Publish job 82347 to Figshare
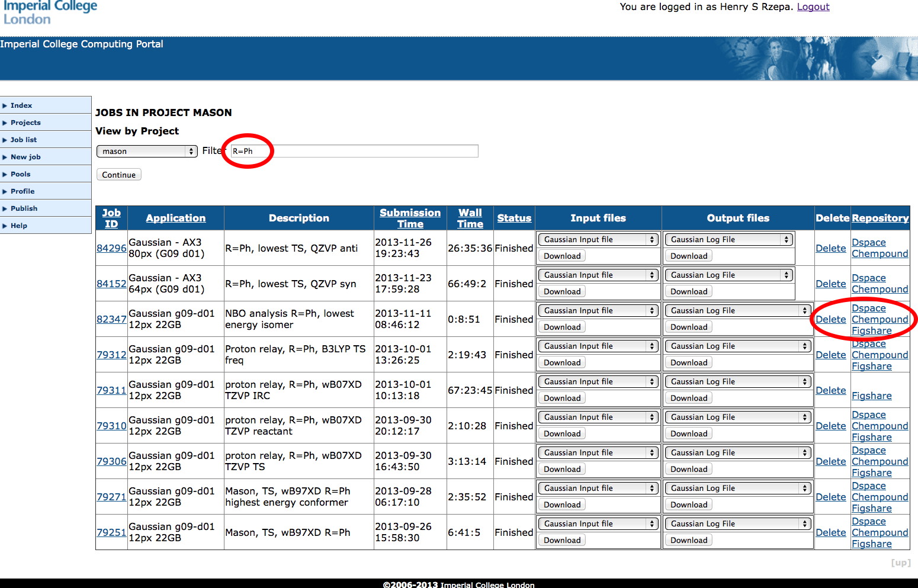This screenshot has width=918, height=588. point(871,330)
